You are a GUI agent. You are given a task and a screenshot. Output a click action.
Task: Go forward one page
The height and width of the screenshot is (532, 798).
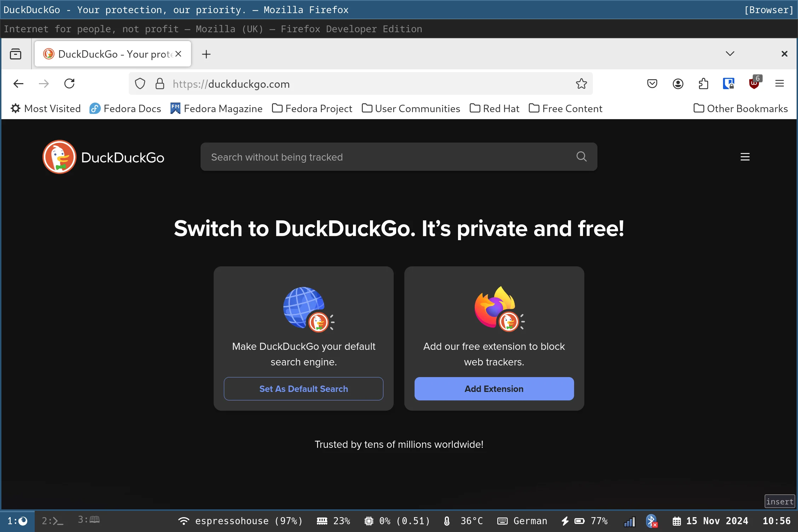point(44,84)
